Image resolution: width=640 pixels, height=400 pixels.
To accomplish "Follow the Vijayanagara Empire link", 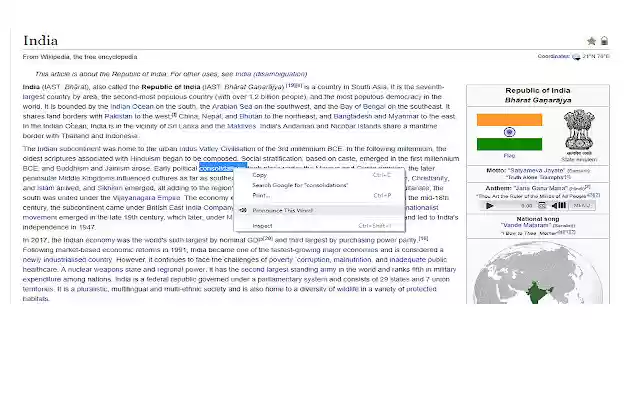I will (x=146, y=198).
